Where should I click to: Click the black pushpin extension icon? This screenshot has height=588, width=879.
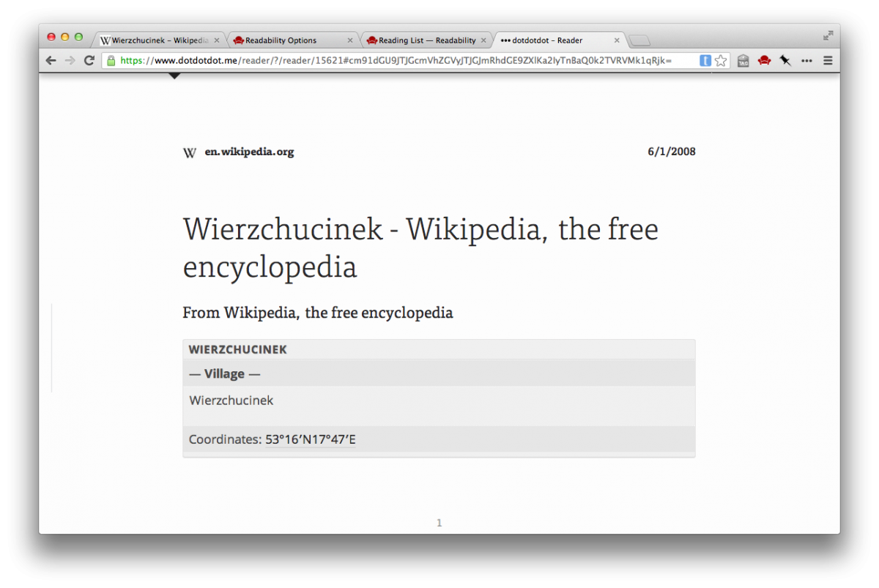click(785, 61)
